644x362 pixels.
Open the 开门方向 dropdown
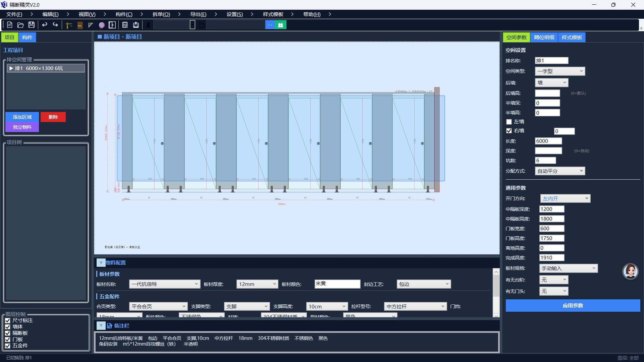pyautogui.click(x=565, y=198)
